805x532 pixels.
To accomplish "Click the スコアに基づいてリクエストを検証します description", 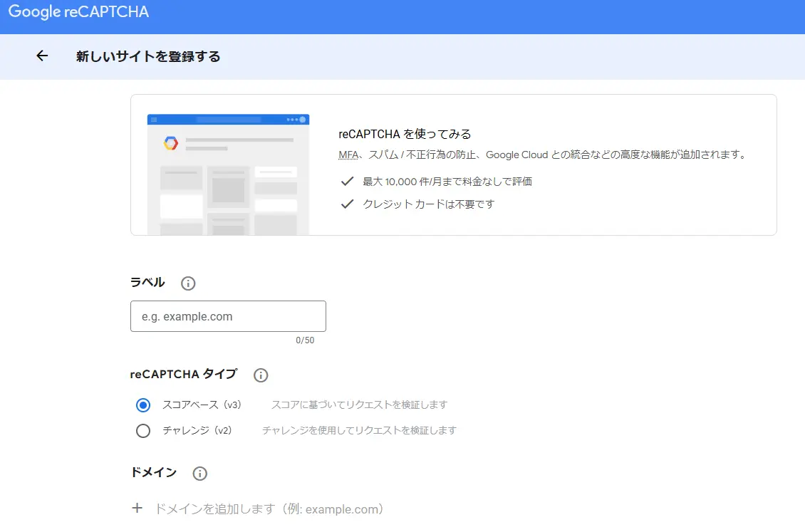I will pos(359,405).
